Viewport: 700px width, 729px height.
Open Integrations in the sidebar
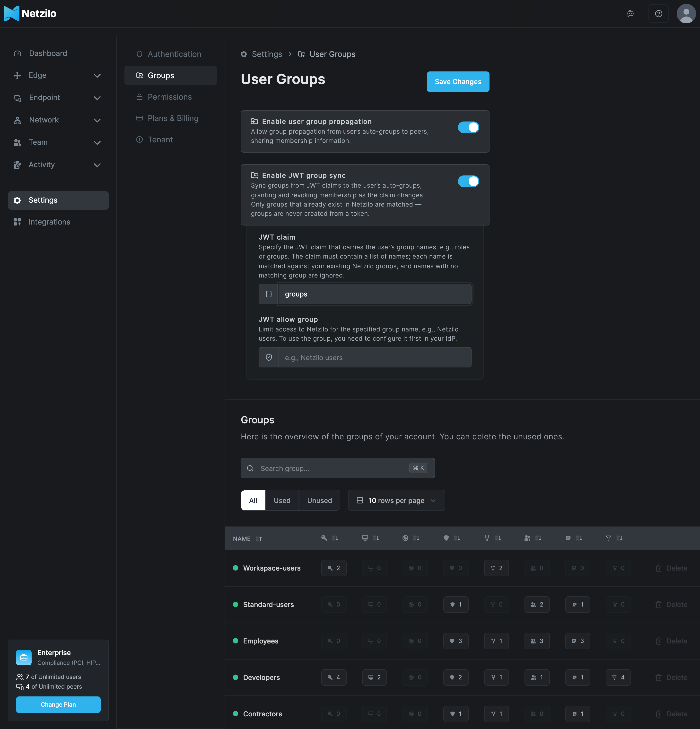coord(58,222)
